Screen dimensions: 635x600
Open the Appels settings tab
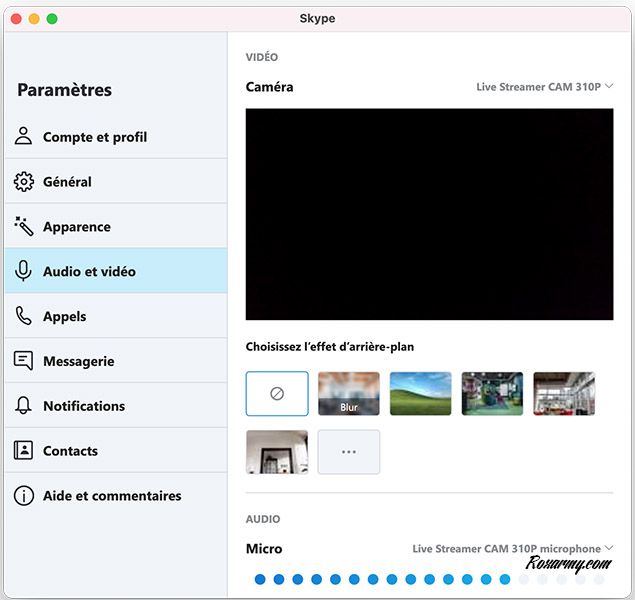point(65,316)
